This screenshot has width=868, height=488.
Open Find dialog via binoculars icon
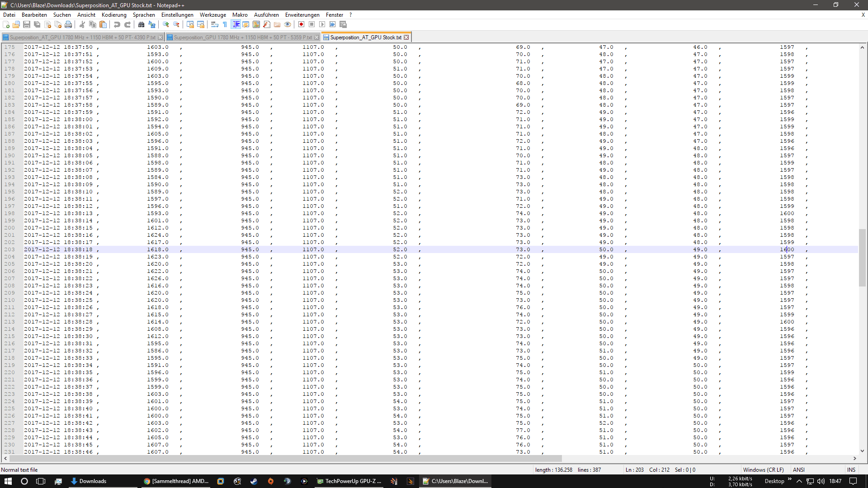pyautogui.click(x=141, y=25)
